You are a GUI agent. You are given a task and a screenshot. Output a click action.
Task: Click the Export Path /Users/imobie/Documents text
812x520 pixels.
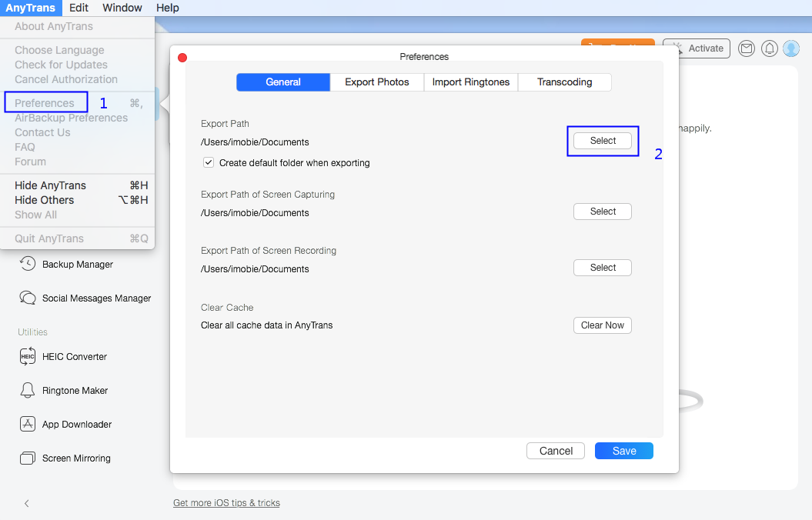click(x=255, y=142)
